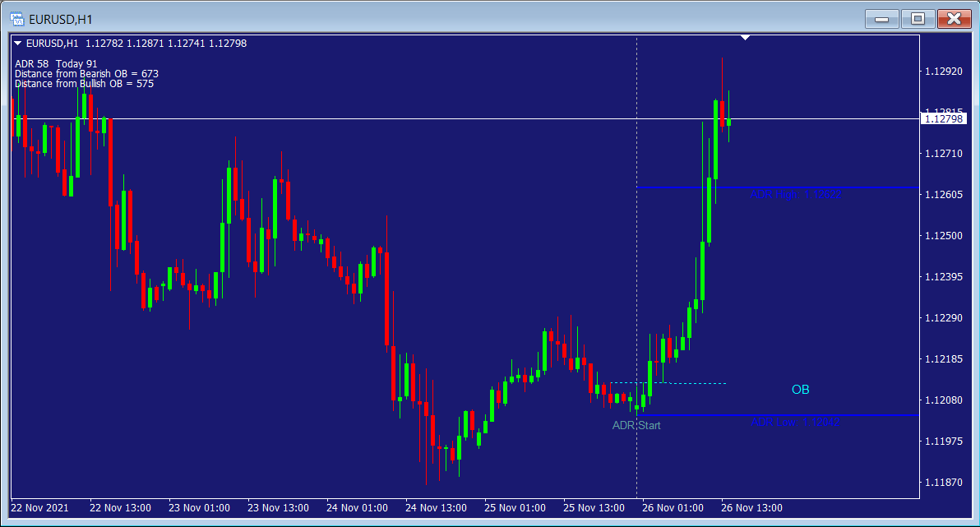Image resolution: width=980 pixels, height=527 pixels.
Task: Close the EURUSD,H1 chart window
Action: 954,18
